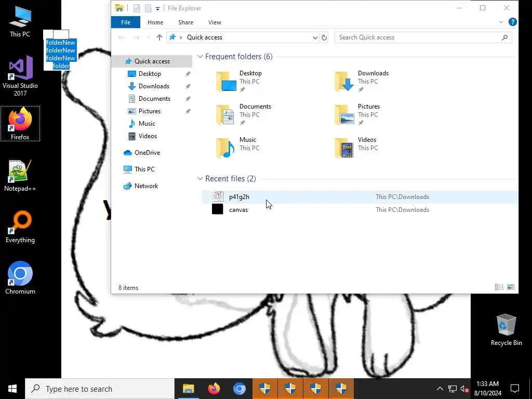Viewport: 532px width, 399px height.
Task: Open the Share ribbon tab
Action: 185,22
